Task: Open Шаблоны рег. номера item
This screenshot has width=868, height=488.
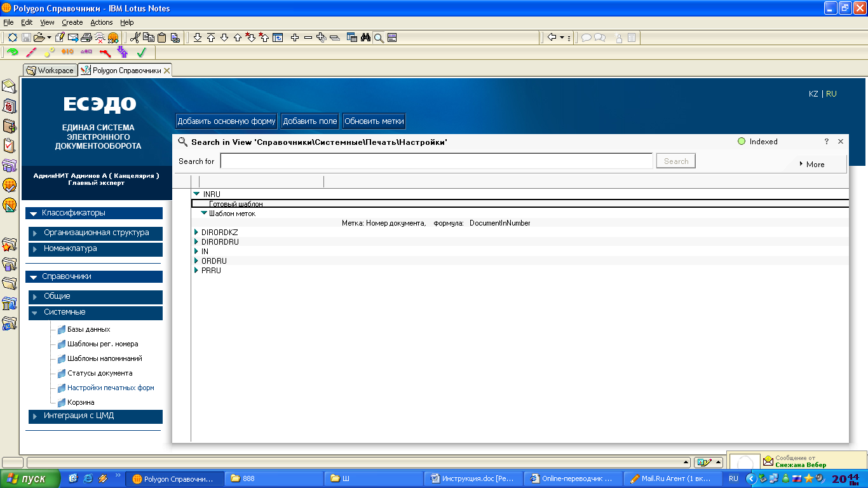Action: 103,344
